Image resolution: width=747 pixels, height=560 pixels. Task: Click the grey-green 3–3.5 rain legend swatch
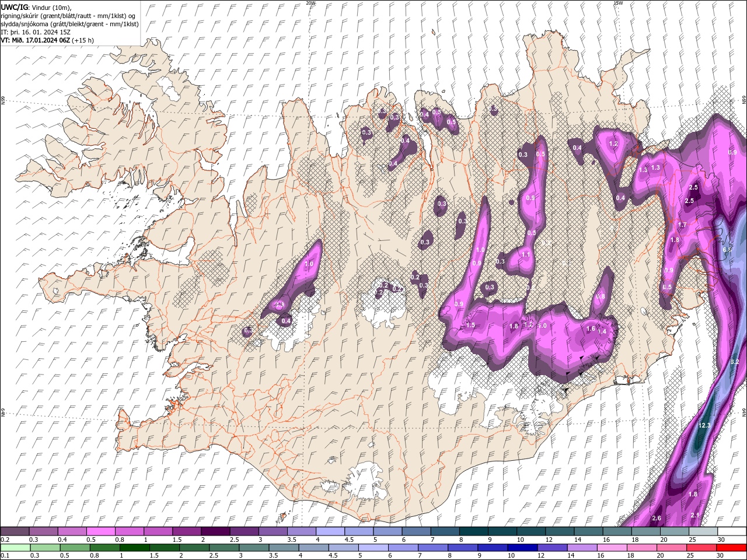pos(254,548)
